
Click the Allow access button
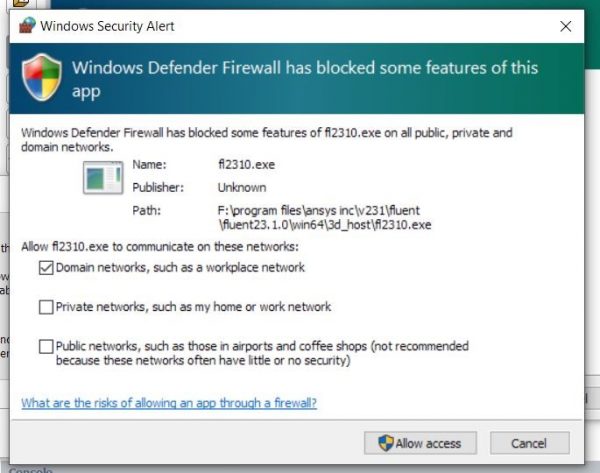point(420,443)
